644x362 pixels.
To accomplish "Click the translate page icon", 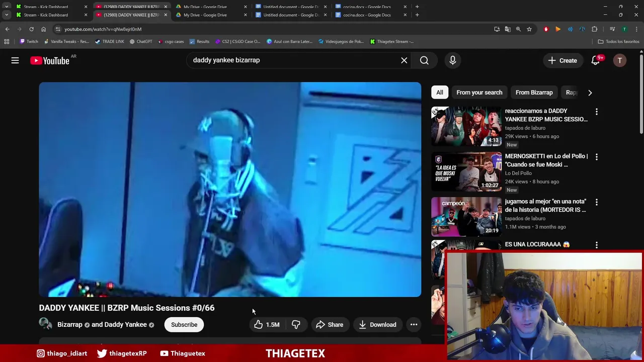I will click(x=508, y=29).
